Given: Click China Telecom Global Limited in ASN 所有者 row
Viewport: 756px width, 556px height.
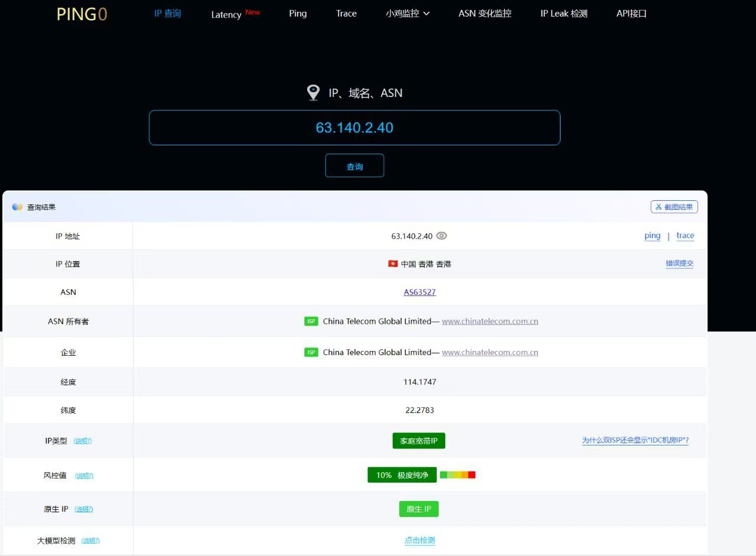Looking at the screenshot, I should pos(377,321).
